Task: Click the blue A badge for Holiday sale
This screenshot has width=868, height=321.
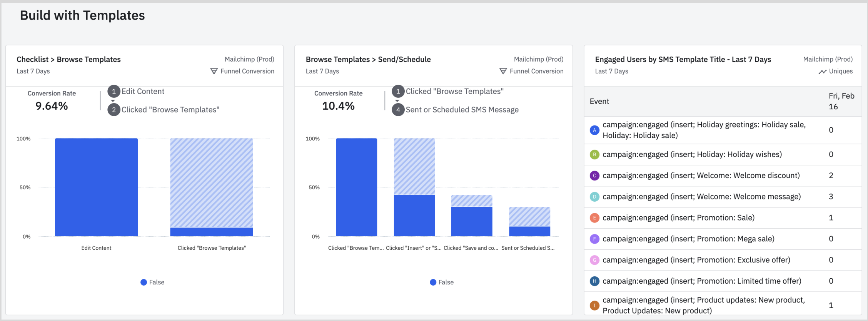Action: 594,130
